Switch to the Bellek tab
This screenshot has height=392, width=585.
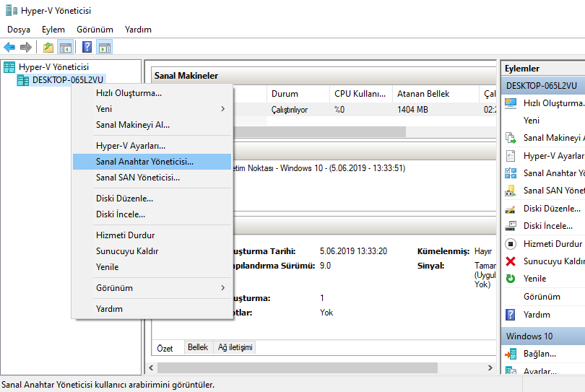pyautogui.click(x=198, y=347)
